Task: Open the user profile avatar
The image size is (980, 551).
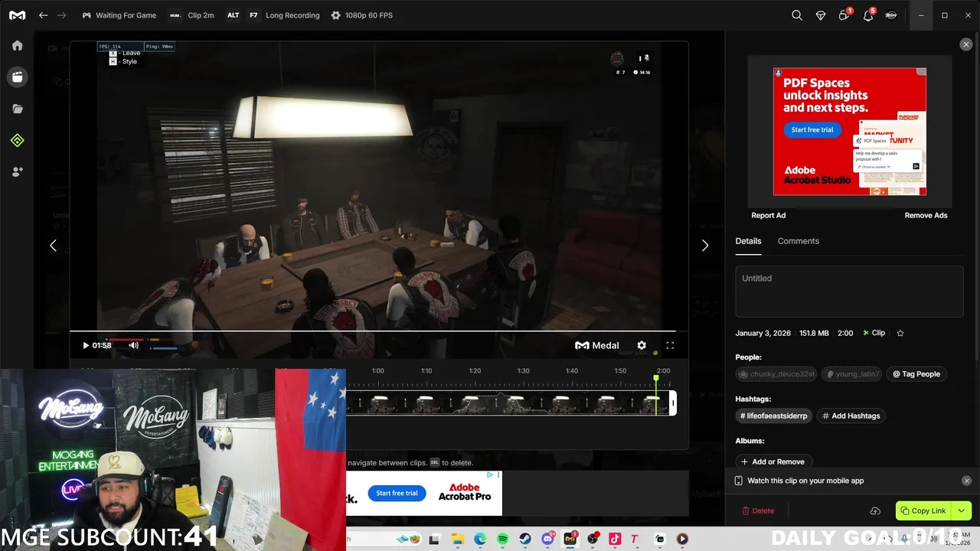Action: [891, 15]
